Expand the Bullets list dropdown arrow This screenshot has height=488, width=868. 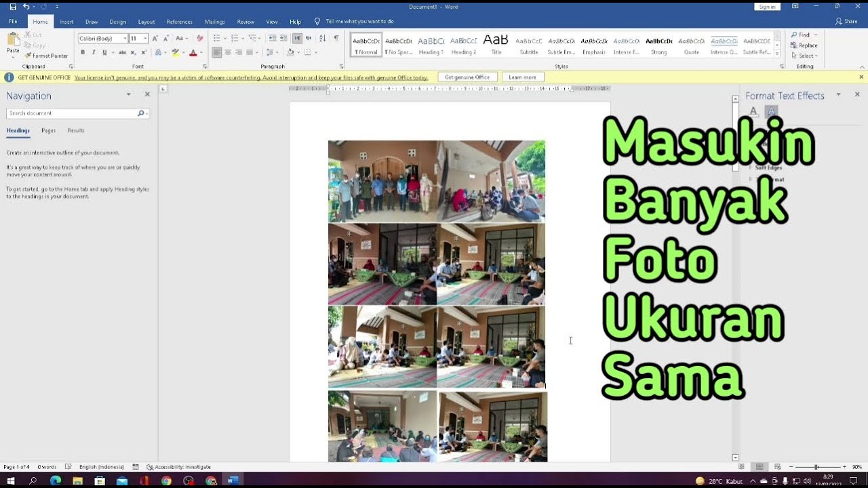tap(224, 39)
